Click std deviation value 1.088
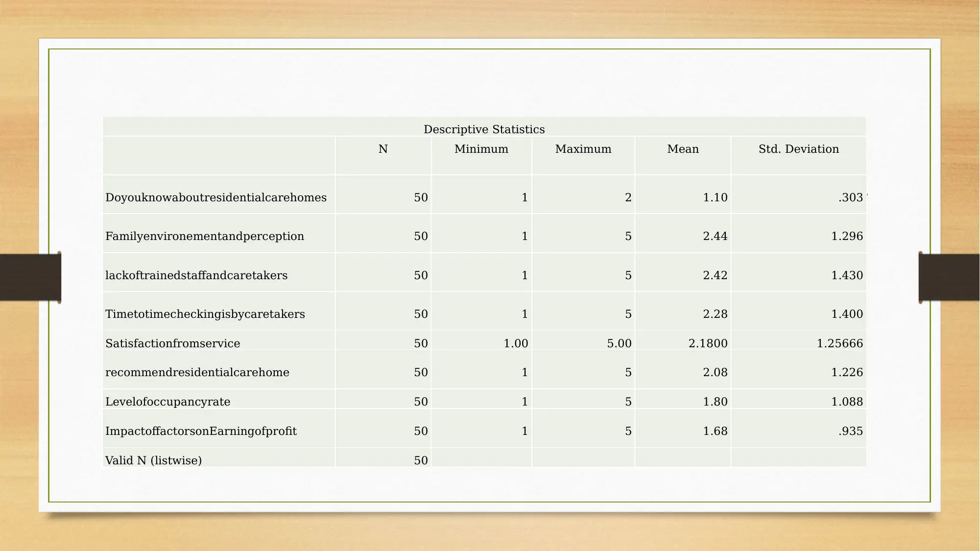The width and height of the screenshot is (980, 551). [847, 402]
